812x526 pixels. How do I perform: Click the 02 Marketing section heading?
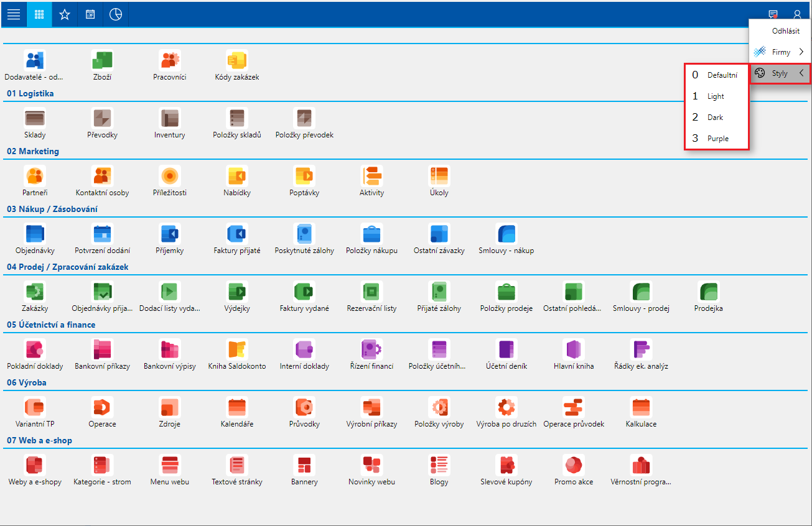click(x=33, y=151)
